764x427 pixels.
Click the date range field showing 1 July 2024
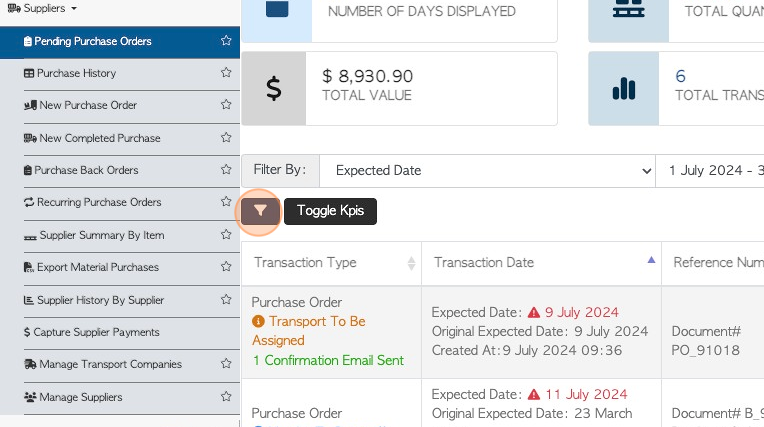pyautogui.click(x=710, y=171)
